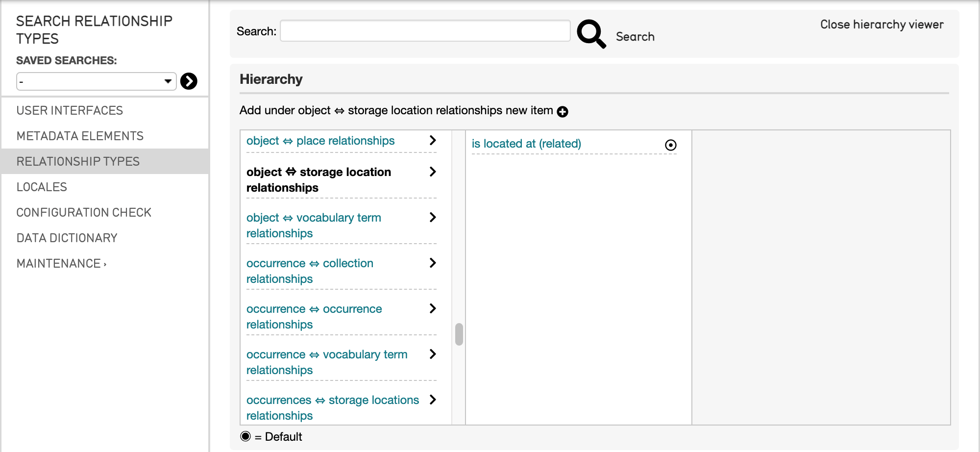
Task: Expand object ⇔ place relationships chevron
Action: coord(432,141)
